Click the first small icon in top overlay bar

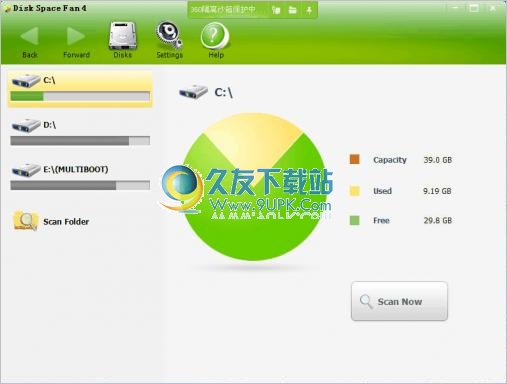coord(276,10)
